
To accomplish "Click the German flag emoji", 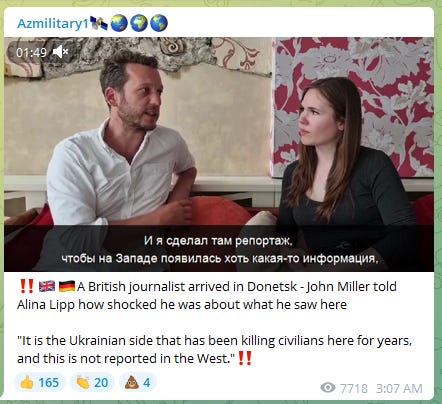I will coord(67,286).
